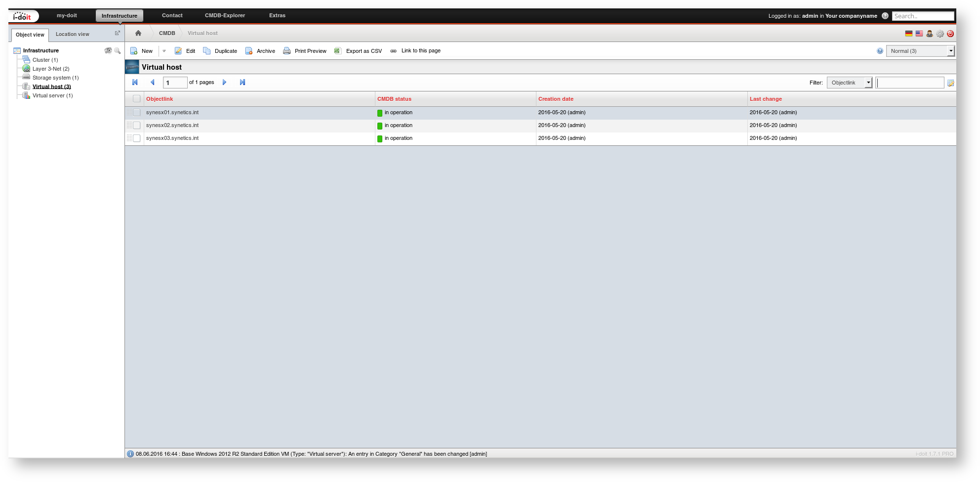The image size is (980, 482).
Task: Open the Extras menu
Action: [277, 15]
